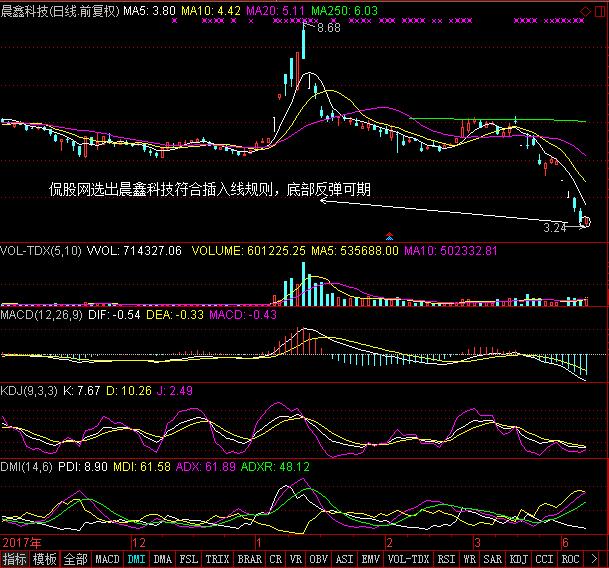Switch to the DMI indicator tab
The image size is (609, 568).
(136, 559)
